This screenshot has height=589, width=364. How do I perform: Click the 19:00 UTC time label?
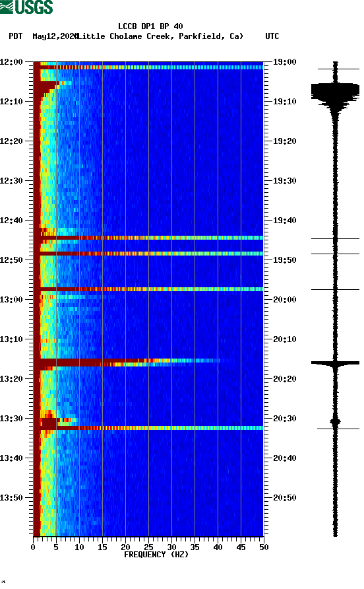(x=284, y=61)
